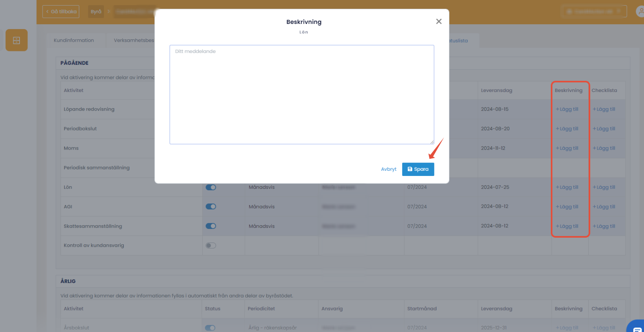
Task: Close the Beskrivning dialog with the X
Action: point(438,21)
